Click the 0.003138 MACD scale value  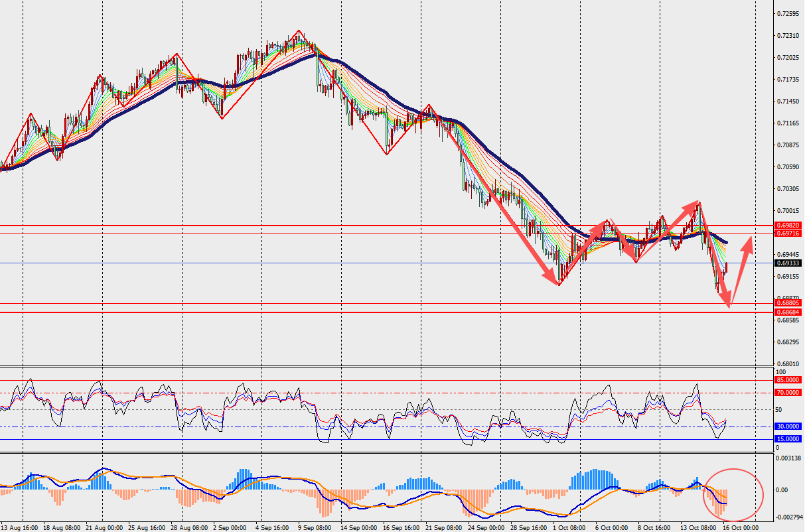click(790, 458)
